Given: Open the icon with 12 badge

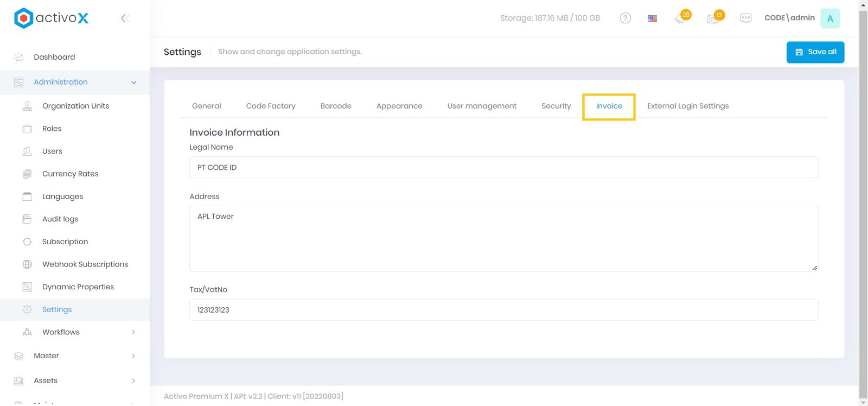Looking at the screenshot, I should (x=713, y=18).
